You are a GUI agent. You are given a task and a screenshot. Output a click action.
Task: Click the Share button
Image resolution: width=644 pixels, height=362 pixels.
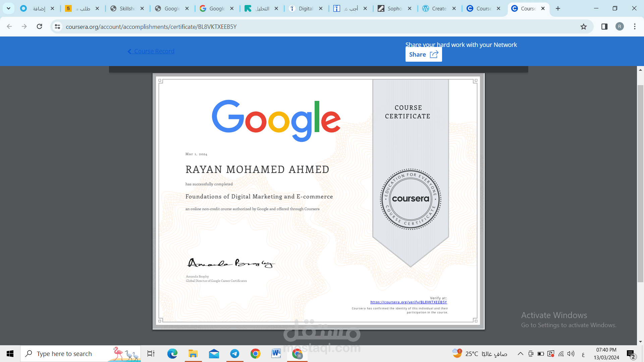(424, 54)
